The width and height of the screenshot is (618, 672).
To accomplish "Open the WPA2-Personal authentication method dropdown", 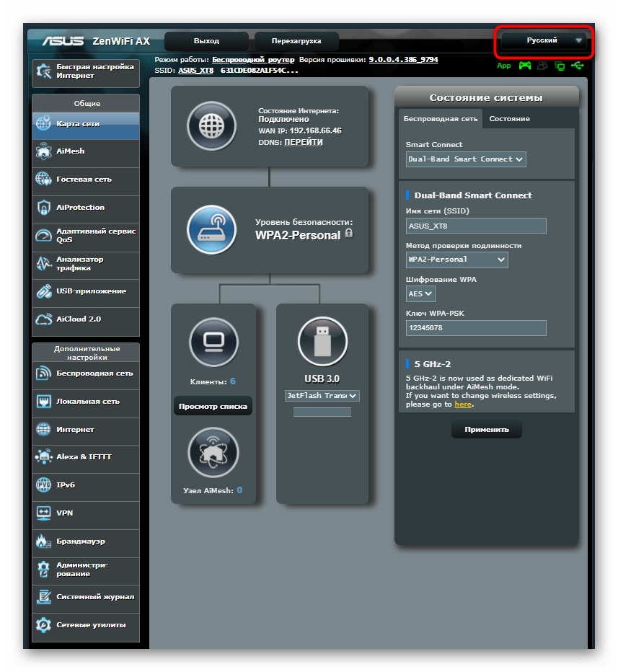I will pos(456,260).
